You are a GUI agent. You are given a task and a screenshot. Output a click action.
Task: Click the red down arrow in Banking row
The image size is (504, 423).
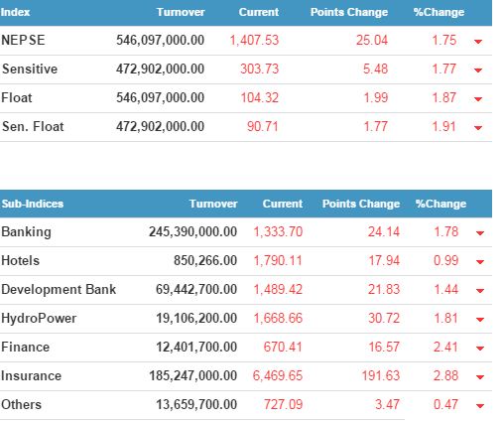(x=480, y=233)
